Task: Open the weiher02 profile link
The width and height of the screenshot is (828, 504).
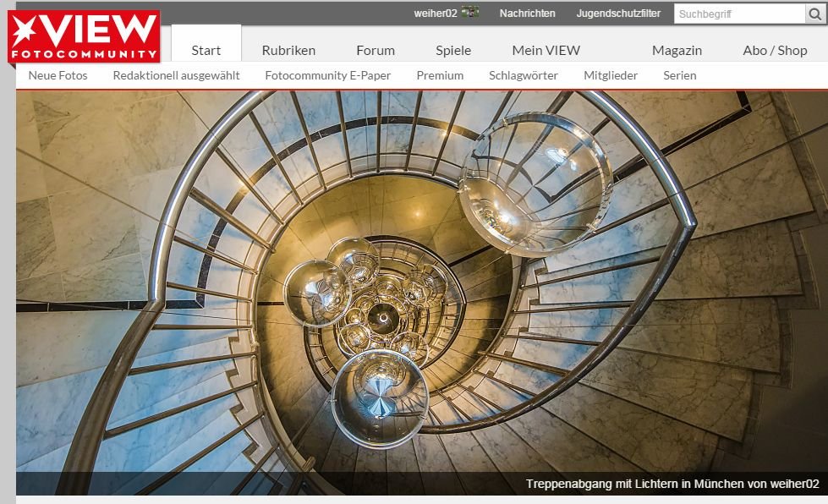Action: pyautogui.click(x=435, y=14)
